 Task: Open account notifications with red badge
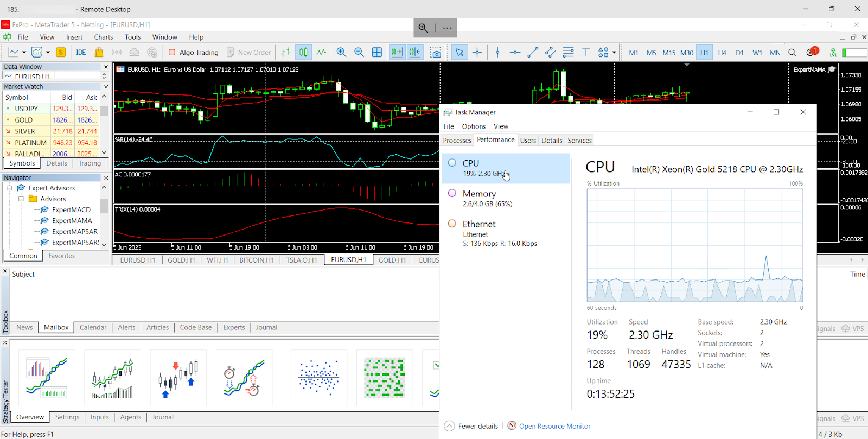[x=812, y=52]
